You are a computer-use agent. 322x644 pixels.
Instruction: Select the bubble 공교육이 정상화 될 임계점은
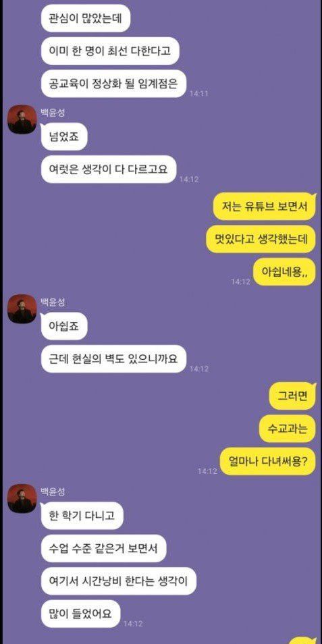114,84
